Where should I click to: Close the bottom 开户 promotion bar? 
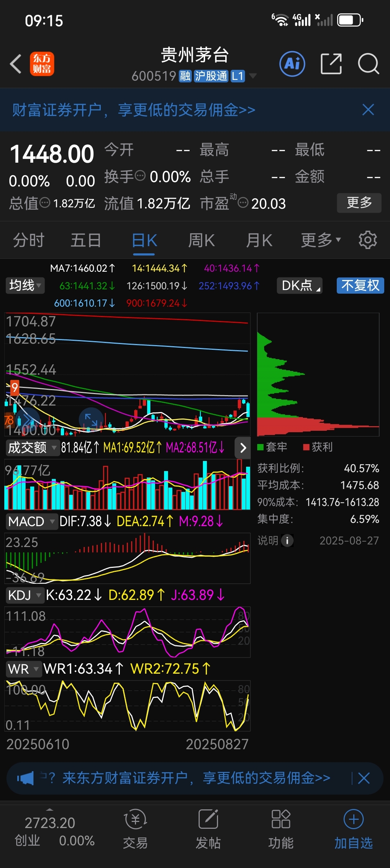click(x=364, y=778)
